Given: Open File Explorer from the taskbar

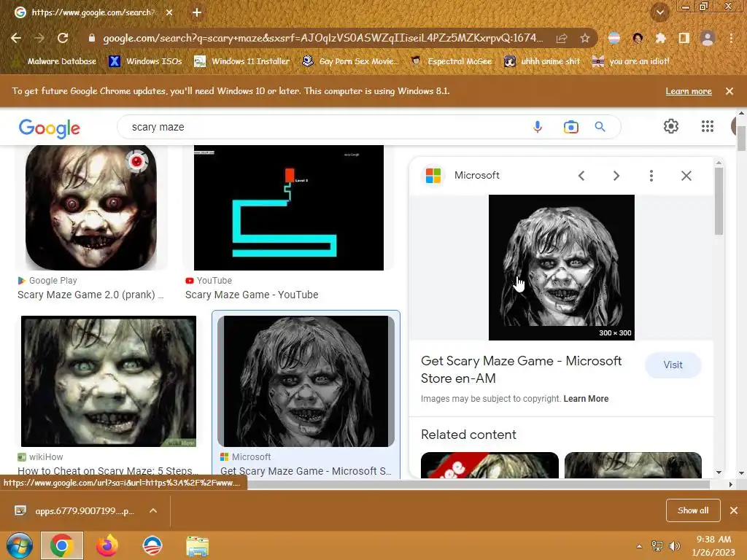Looking at the screenshot, I should 197,545.
